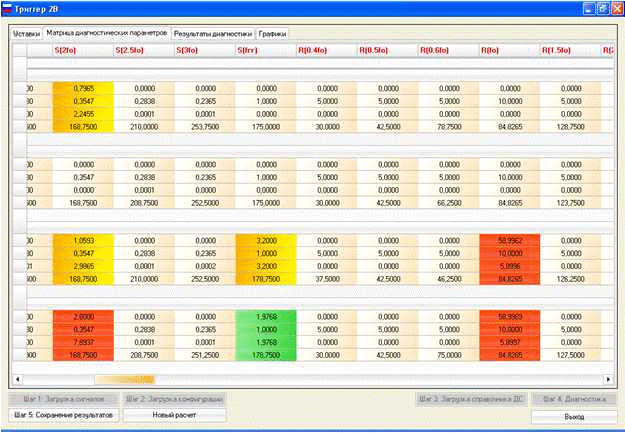The height and width of the screenshot is (433, 625).
Task: Click the orange horizontal scrollbar thumb
Action: [127, 380]
